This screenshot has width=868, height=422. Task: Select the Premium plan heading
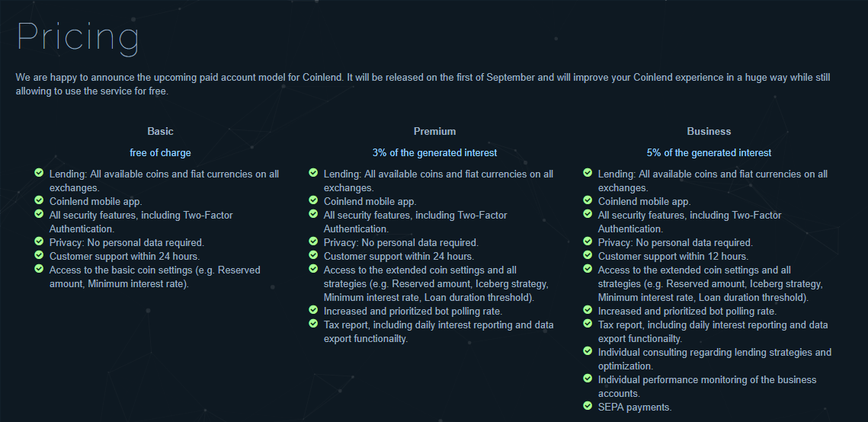coord(434,132)
